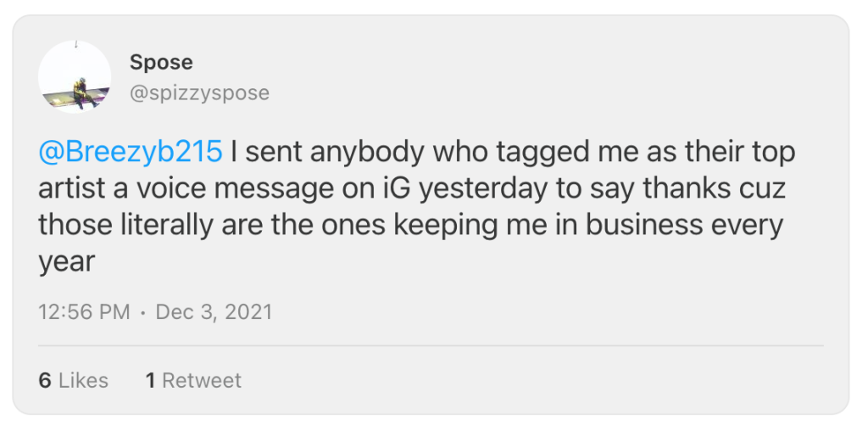This screenshot has height=431, width=868.
Task: View the 1 Retweet list
Action: coord(193,380)
